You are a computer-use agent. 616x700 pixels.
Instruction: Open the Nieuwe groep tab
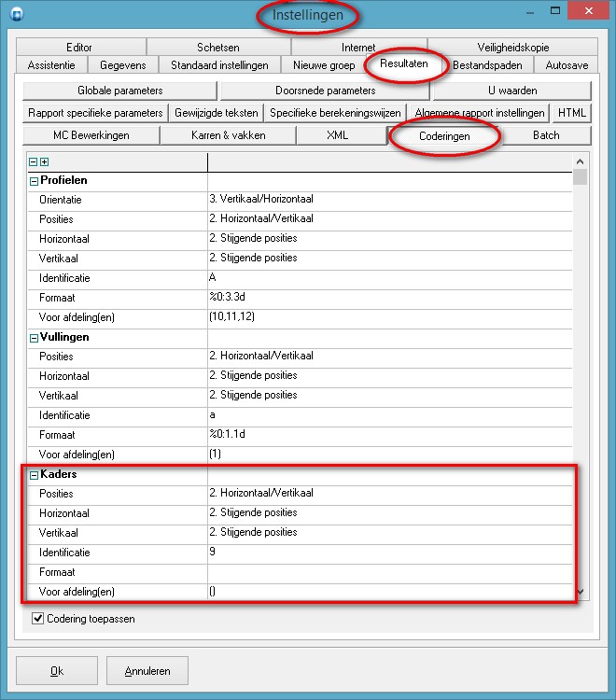[x=324, y=65]
